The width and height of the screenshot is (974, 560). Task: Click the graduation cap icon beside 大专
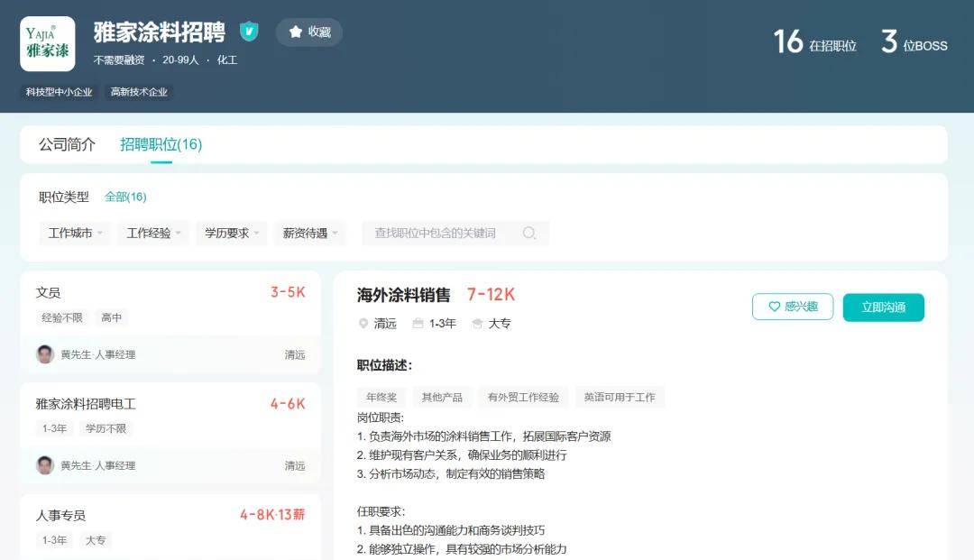tap(477, 324)
